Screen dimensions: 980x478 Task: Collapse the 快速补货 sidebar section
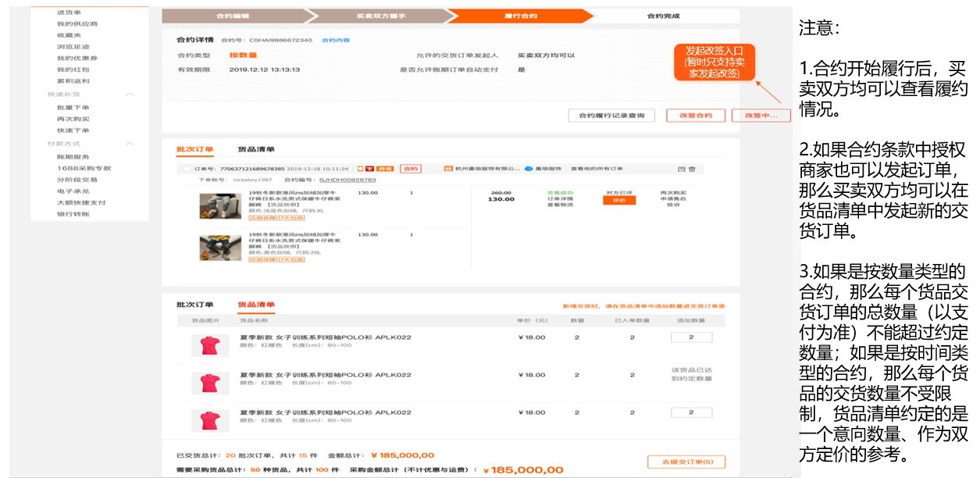[x=130, y=95]
